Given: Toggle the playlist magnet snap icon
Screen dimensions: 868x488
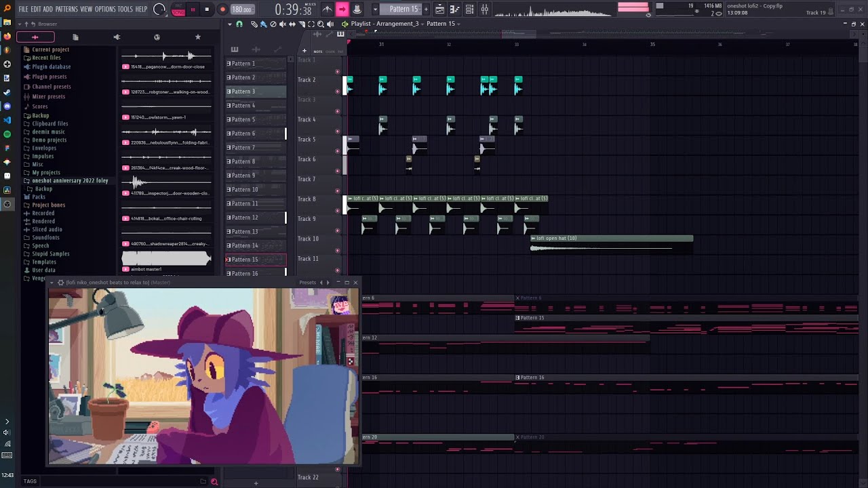Looking at the screenshot, I should click(239, 24).
